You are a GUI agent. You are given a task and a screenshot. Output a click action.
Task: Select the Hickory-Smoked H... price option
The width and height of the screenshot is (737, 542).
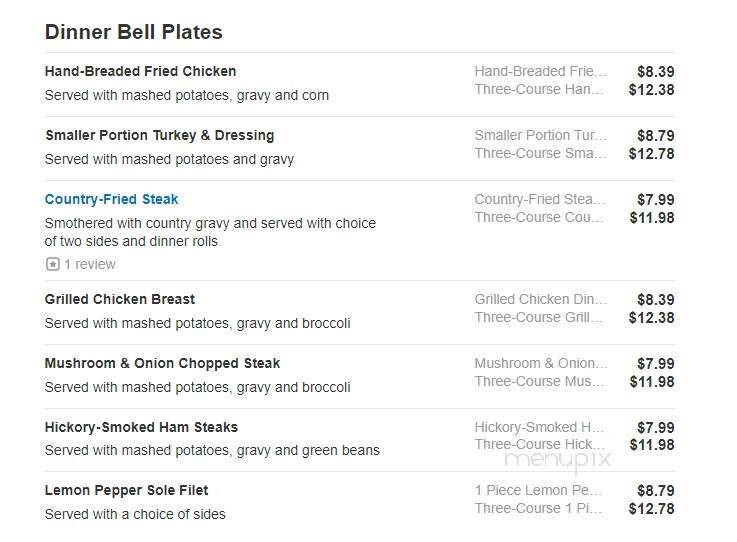539,427
